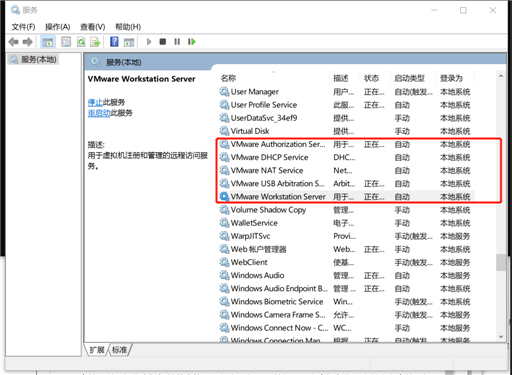Switch to the 标准 tab
The width and height of the screenshot is (512, 375).
pos(119,350)
